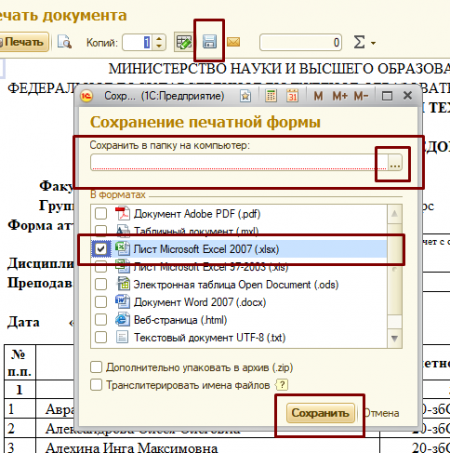Browse folder with ellipsis button
The height and width of the screenshot is (453, 450).
395,163
